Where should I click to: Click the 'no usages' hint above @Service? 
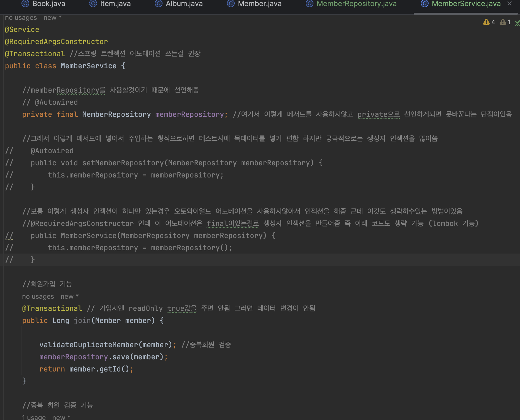[x=21, y=18]
